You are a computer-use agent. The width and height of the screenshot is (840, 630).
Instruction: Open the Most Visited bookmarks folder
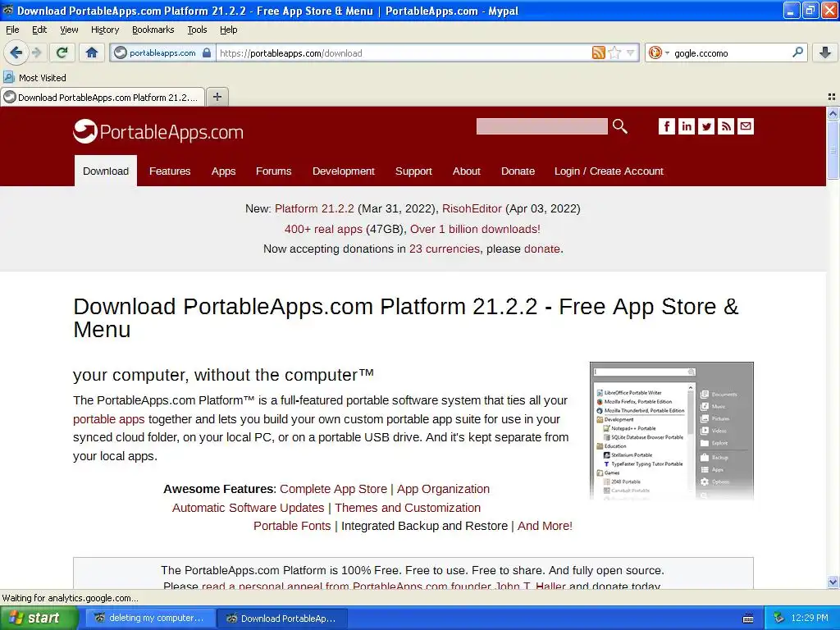pyautogui.click(x=34, y=78)
